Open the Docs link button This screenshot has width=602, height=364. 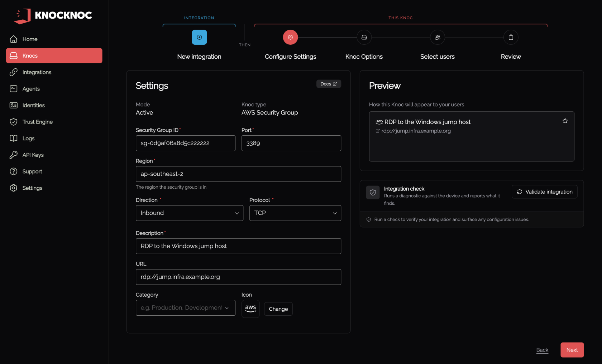[329, 84]
